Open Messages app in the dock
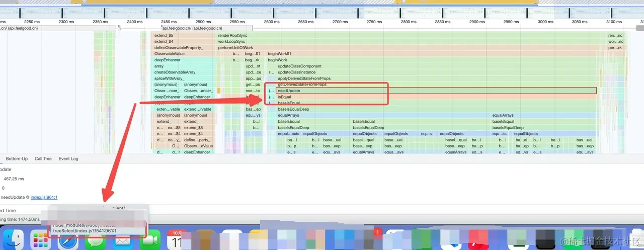Screen dimensions: 644x250 (95, 241)
